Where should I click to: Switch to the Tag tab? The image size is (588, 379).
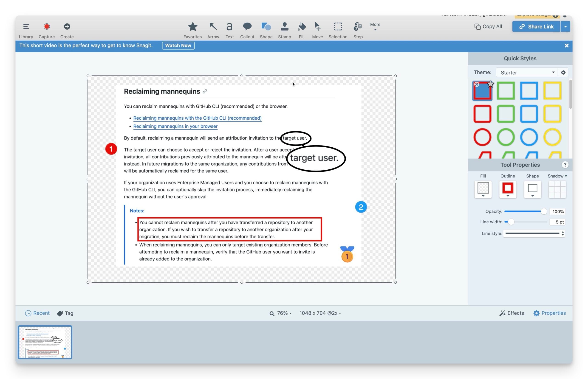[65, 313]
